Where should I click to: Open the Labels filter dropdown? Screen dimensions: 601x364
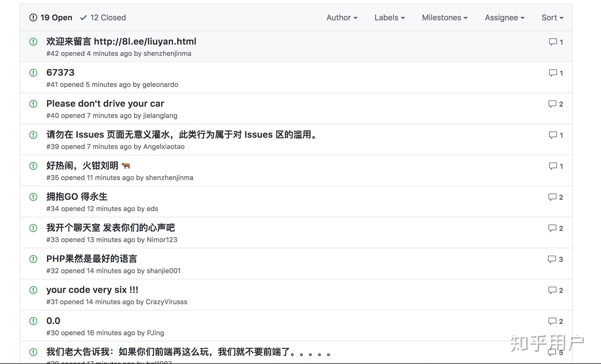pyautogui.click(x=389, y=17)
